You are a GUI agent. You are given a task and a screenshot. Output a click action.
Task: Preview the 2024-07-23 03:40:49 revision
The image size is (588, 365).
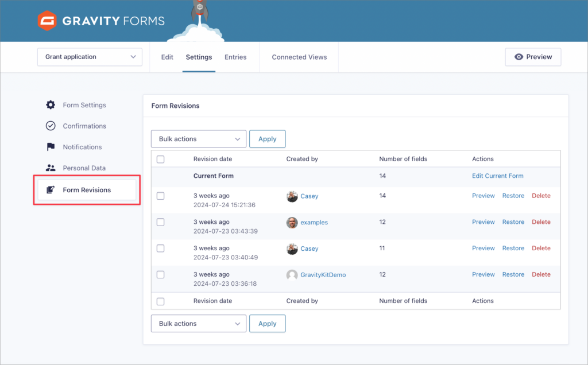pyautogui.click(x=483, y=248)
